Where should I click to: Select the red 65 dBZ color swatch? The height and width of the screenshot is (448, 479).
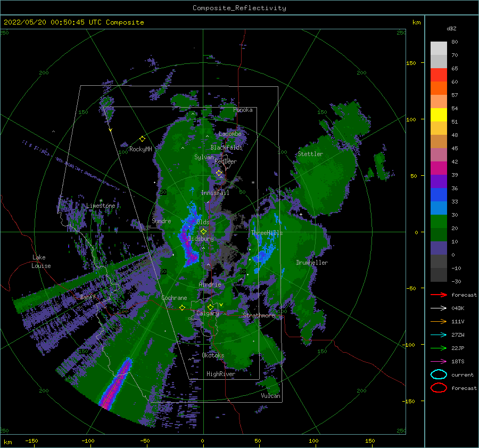[439, 75]
